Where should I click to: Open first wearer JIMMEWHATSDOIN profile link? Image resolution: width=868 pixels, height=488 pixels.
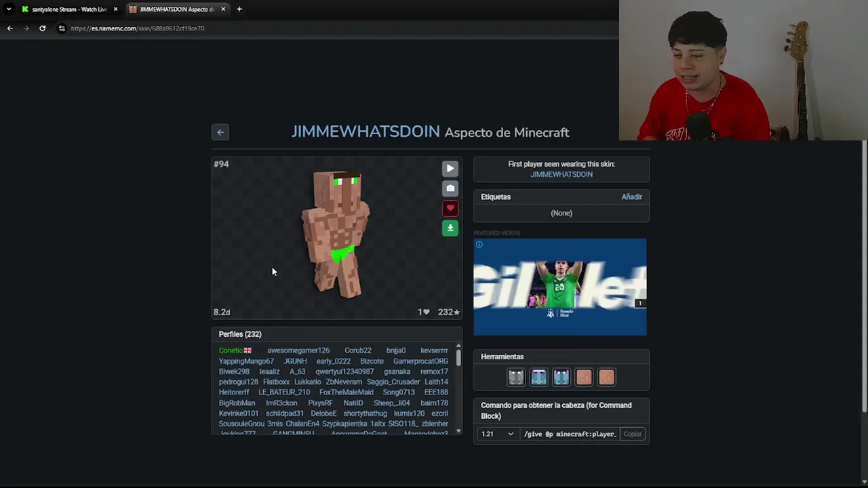pyautogui.click(x=561, y=174)
